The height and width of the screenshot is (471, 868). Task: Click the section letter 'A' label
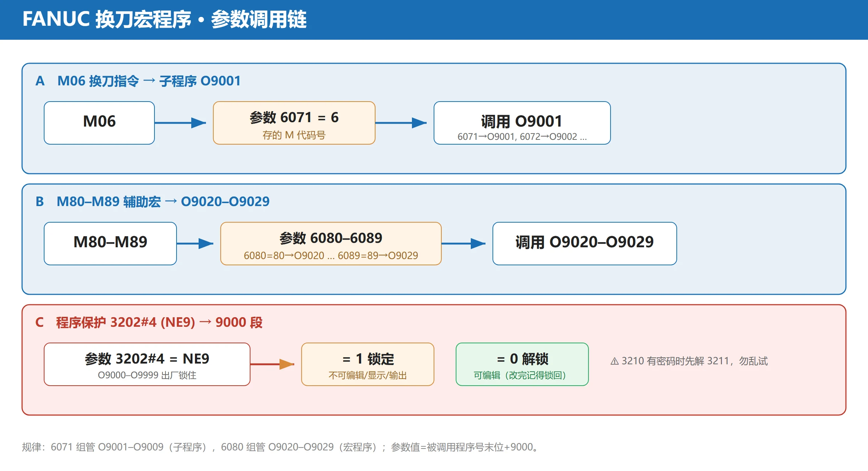pos(40,81)
